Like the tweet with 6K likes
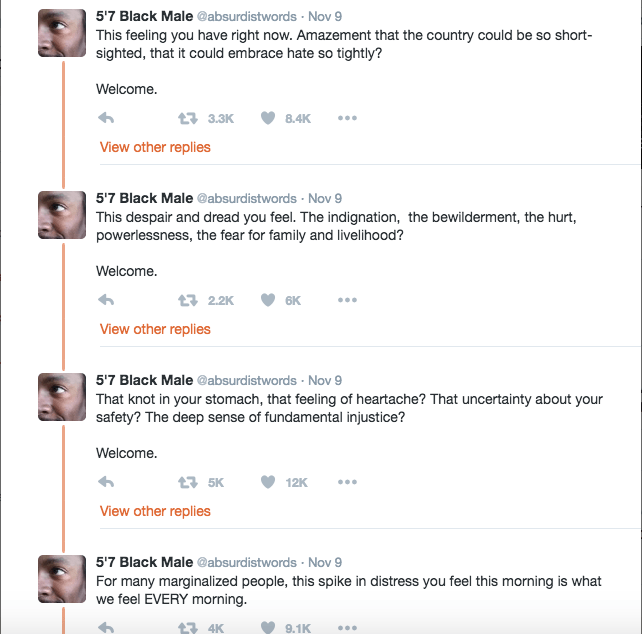The width and height of the screenshot is (642, 634). [268, 300]
